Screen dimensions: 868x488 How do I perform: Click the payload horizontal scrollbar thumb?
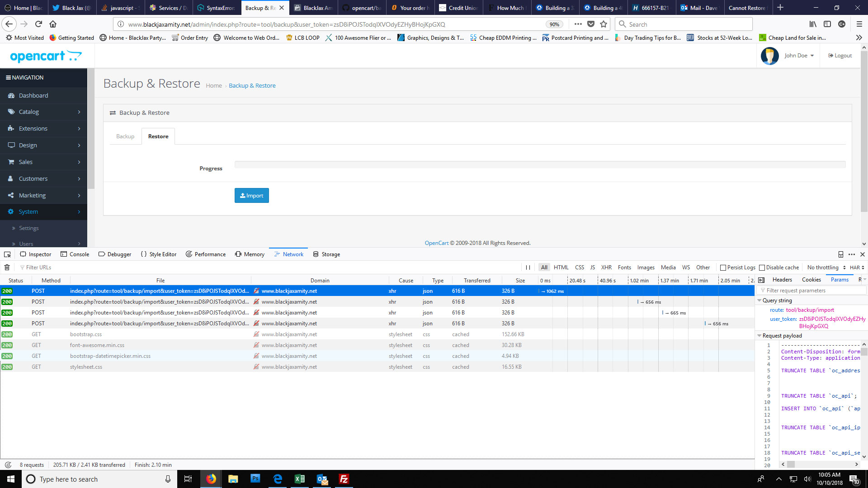tap(791, 464)
